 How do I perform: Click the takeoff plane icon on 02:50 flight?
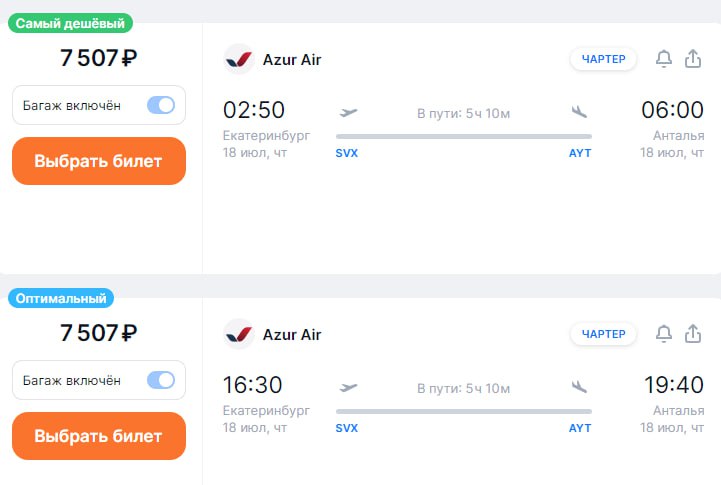349,112
